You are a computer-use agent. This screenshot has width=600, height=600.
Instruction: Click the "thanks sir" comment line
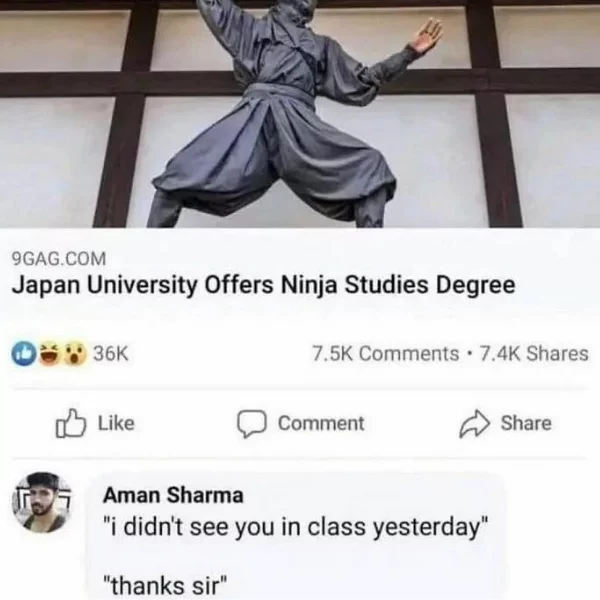[x=165, y=586]
